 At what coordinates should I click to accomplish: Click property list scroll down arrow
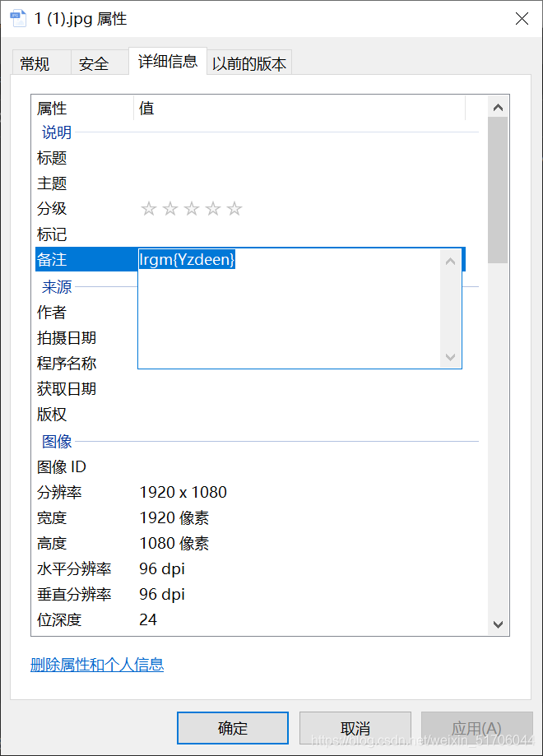tap(498, 624)
